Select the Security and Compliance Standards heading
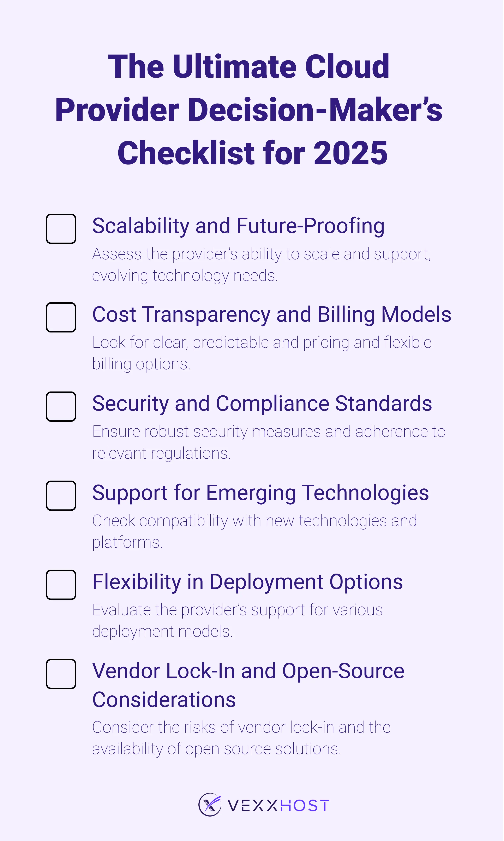This screenshot has height=841, width=504. pos(262,404)
